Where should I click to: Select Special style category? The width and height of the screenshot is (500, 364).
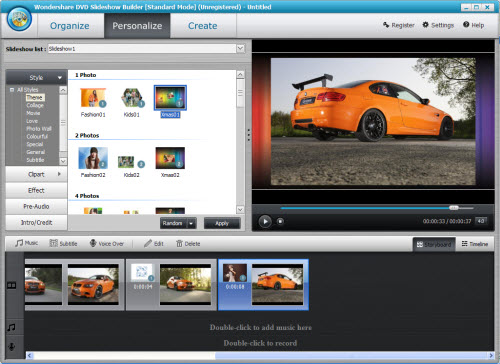pyautogui.click(x=35, y=144)
